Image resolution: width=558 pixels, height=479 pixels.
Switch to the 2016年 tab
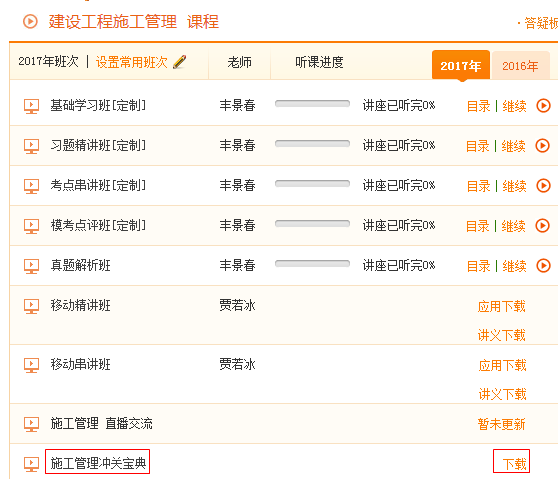pyautogui.click(x=520, y=65)
